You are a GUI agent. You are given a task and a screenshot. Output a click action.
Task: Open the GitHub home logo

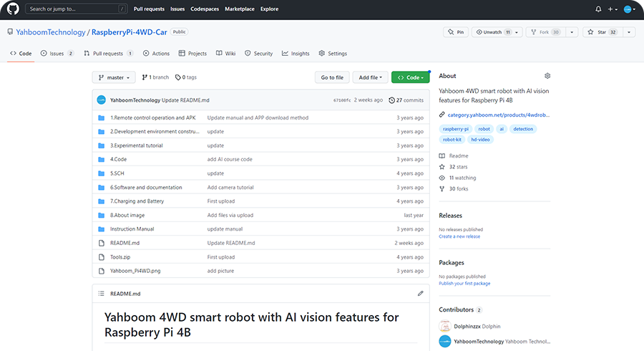13,9
